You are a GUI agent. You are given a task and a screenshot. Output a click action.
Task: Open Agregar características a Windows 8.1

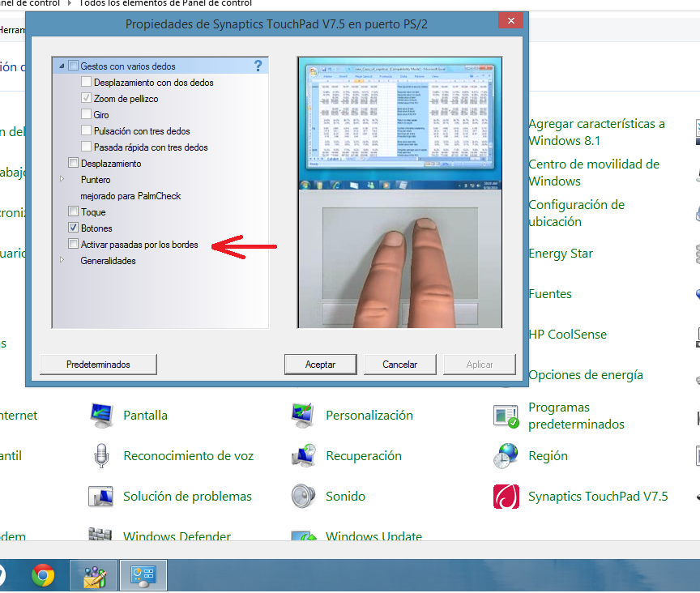(x=596, y=132)
